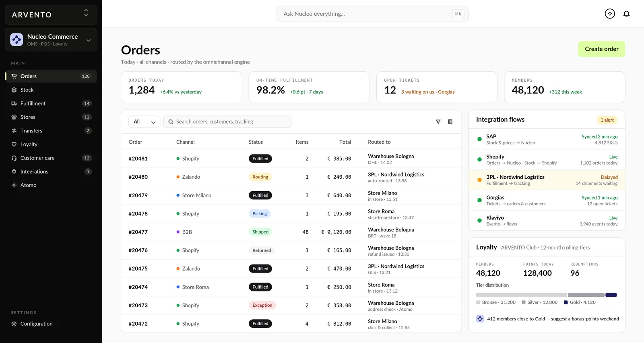
Task: Click the Open Tickets stat card
Action: point(437,87)
